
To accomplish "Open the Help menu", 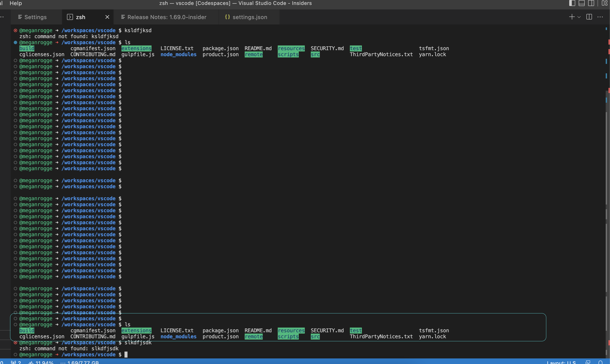I will [16, 3].
